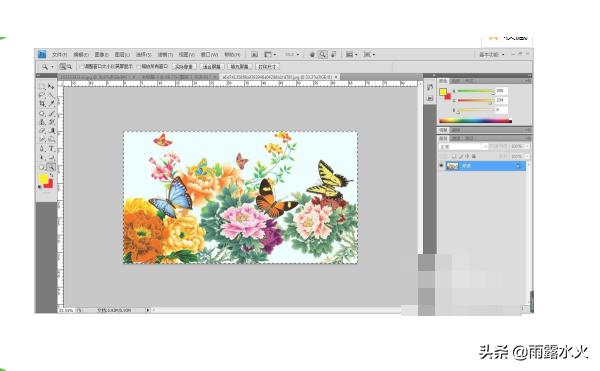Open the 图层 menu
This screenshot has height=371, width=600.
(x=122, y=55)
